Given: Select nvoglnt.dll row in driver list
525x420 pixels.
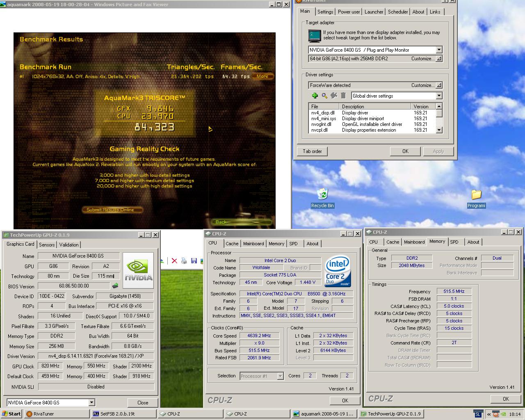Looking at the screenshot, I should click(372, 124).
